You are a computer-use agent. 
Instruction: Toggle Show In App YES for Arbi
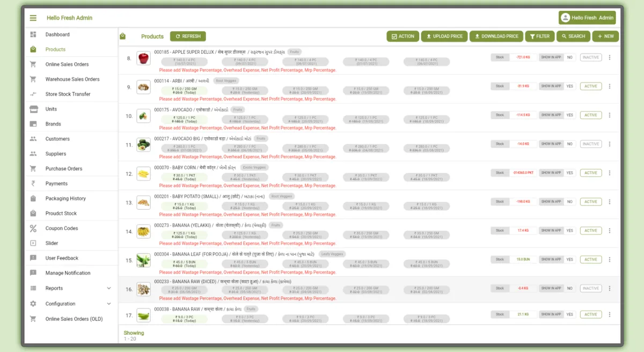coord(569,86)
